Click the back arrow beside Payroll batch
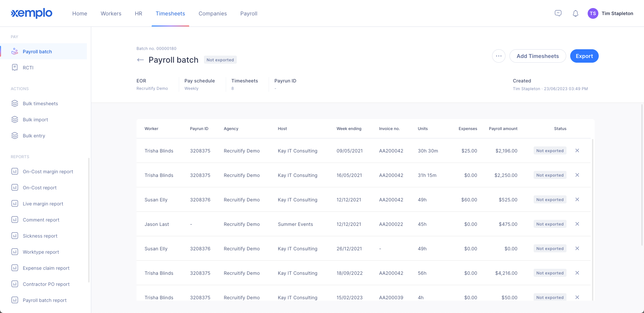Image resolution: width=644 pixels, height=313 pixels. coord(141,60)
